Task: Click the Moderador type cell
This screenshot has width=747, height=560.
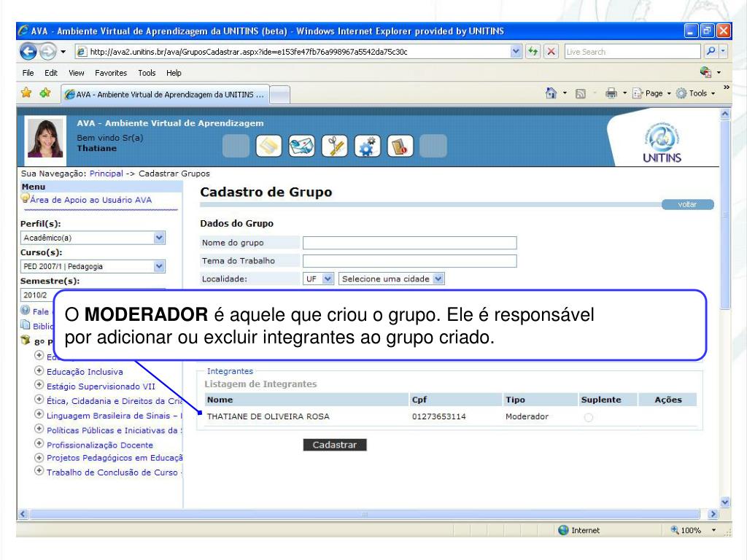Action: 527,416
